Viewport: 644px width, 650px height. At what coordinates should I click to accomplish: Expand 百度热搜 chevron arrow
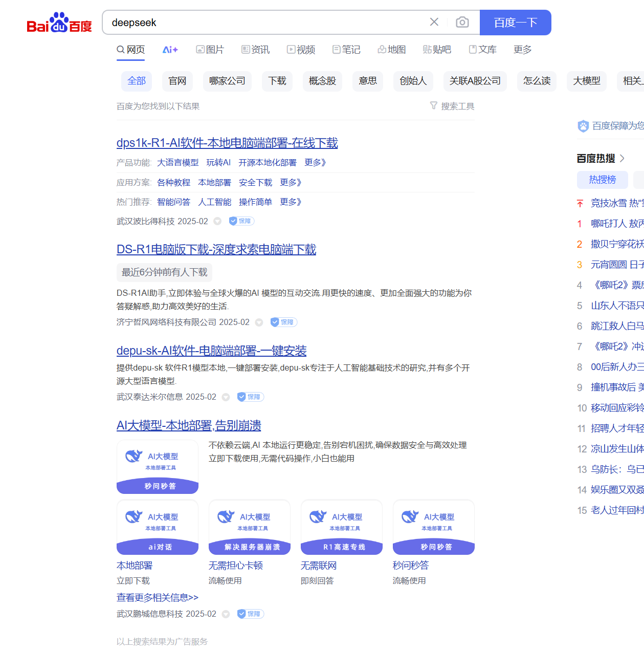(622, 159)
